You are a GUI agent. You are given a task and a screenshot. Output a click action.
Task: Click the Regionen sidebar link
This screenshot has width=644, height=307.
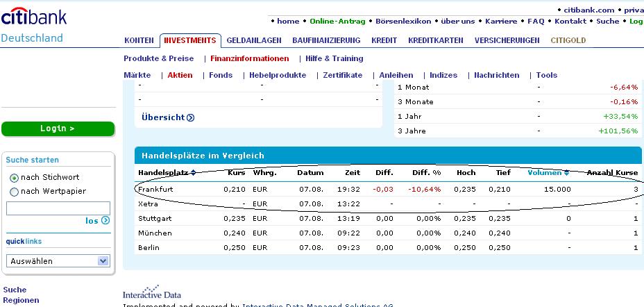[x=21, y=301]
